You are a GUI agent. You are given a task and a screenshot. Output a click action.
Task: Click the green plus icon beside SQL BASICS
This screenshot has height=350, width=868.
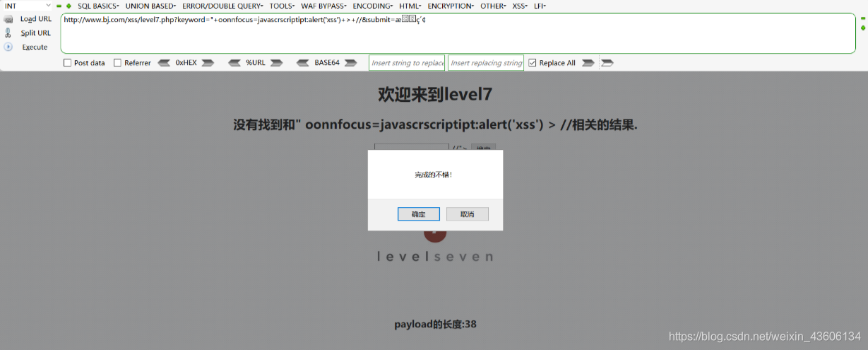click(x=69, y=6)
